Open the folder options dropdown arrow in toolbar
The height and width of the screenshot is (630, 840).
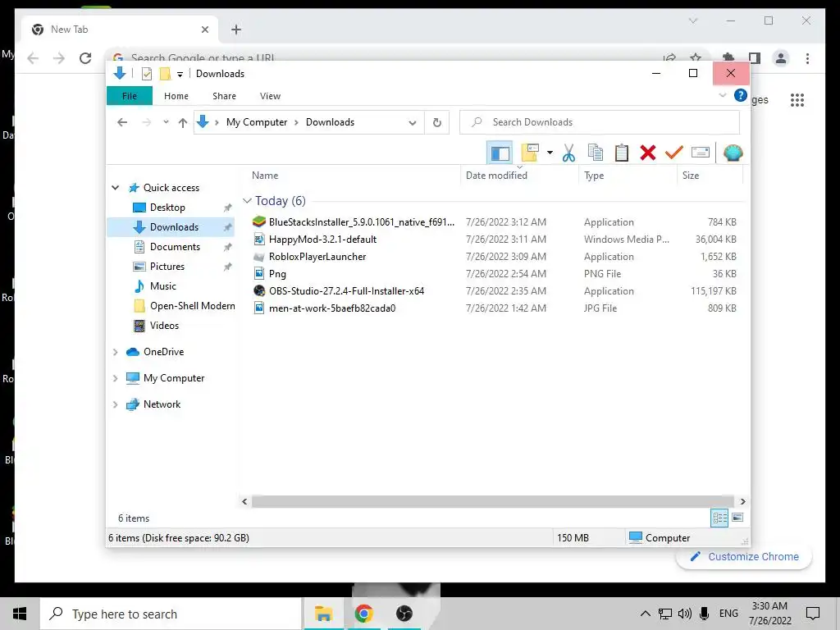pos(550,153)
